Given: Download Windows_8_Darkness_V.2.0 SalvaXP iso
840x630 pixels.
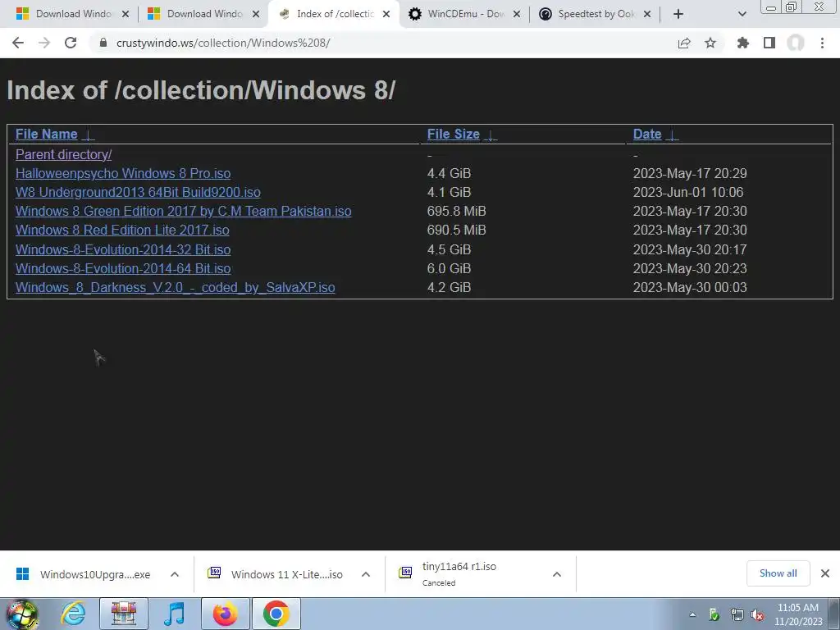Looking at the screenshot, I should coord(176,288).
